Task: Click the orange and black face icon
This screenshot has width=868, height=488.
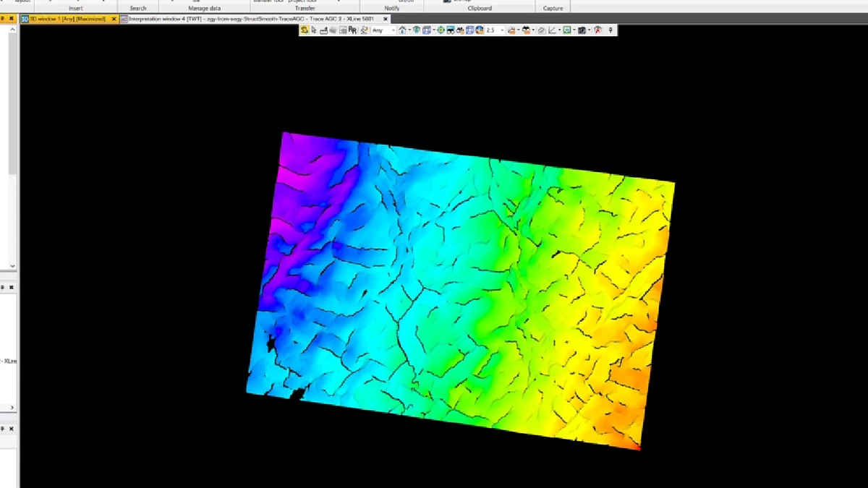Action: click(x=527, y=30)
